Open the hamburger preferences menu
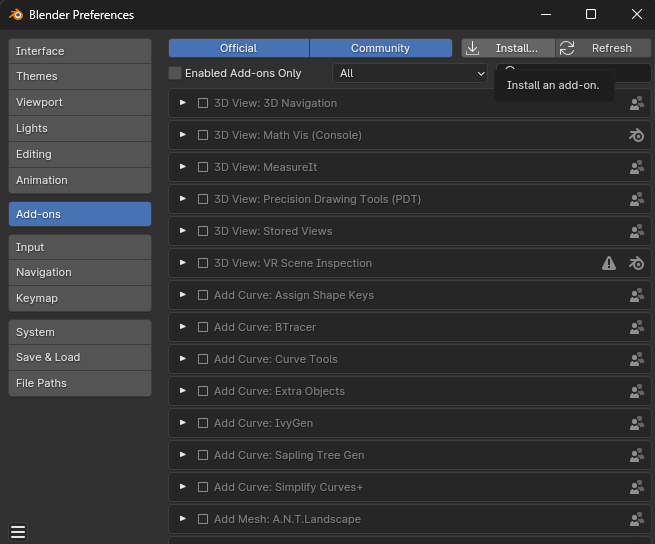Image resolution: width=655 pixels, height=544 pixels. pyautogui.click(x=18, y=532)
